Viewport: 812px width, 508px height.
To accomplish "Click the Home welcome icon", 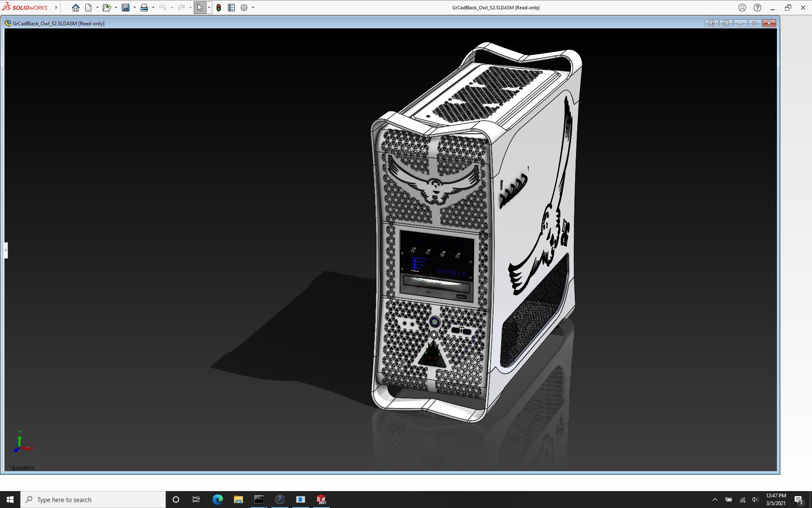I will (x=75, y=8).
